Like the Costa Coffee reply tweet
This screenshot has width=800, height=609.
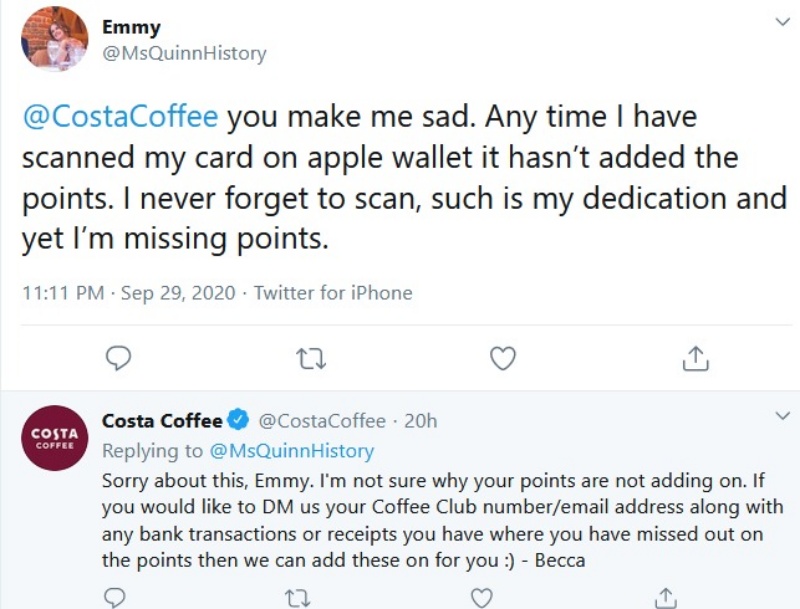(x=481, y=599)
